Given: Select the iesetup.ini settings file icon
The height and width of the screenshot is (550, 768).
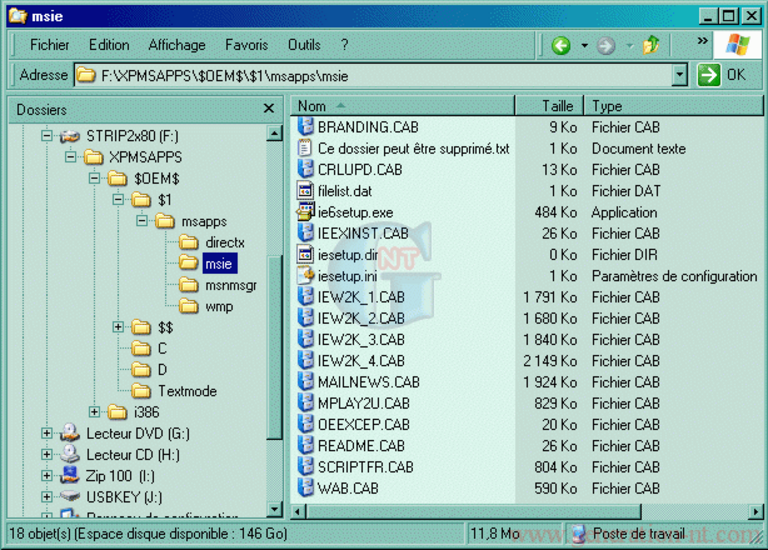Looking at the screenshot, I should click(x=306, y=275).
